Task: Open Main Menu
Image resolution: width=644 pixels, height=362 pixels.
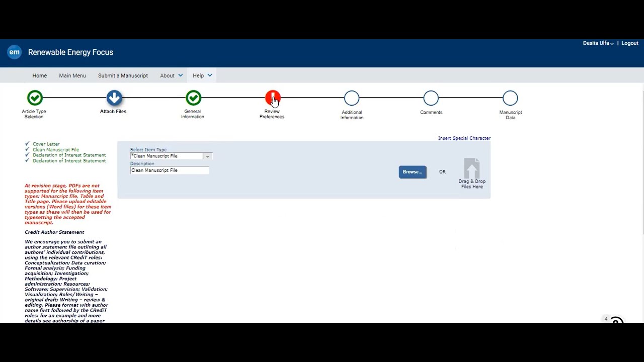Action: [x=72, y=75]
